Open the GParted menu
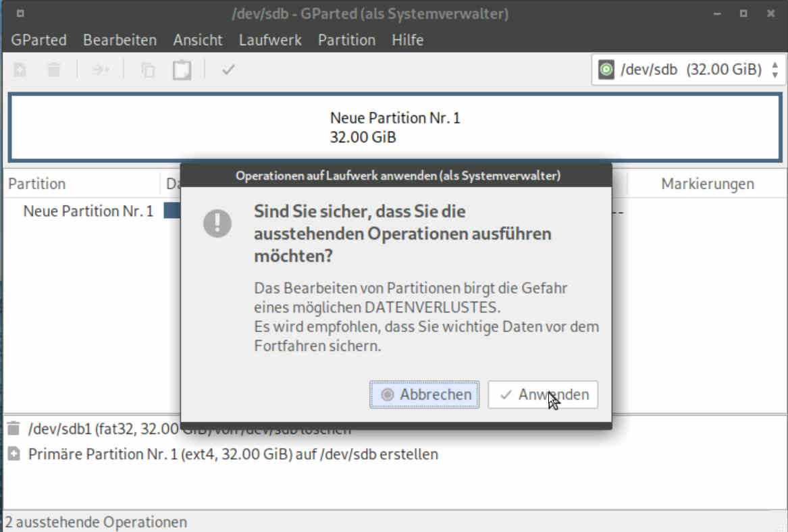Image resolution: width=788 pixels, height=532 pixels. (x=38, y=40)
